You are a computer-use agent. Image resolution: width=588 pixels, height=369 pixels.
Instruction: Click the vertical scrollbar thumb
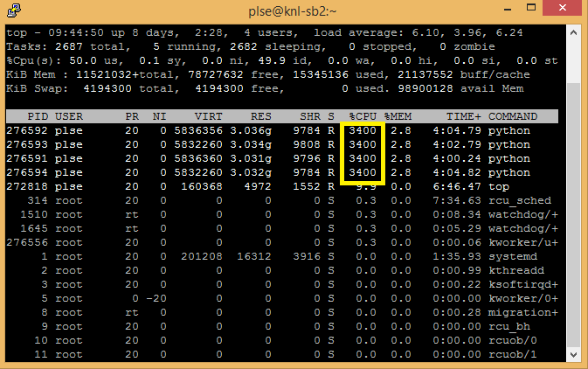(573, 216)
